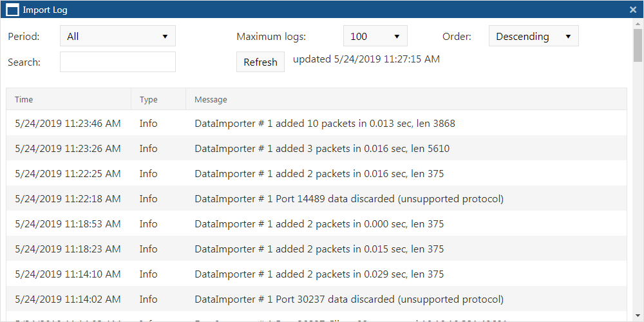The height and width of the screenshot is (322, 644).
Task: Close the Import Log window
Action: coord(632,10)
